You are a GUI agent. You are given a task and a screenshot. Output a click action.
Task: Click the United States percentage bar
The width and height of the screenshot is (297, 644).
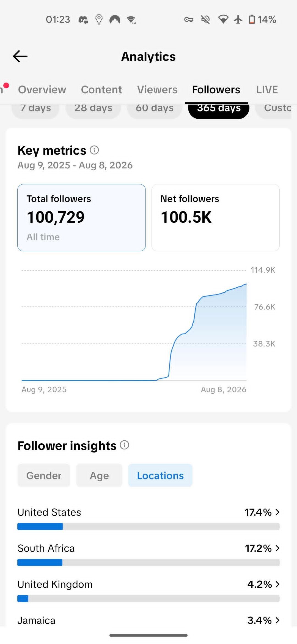(x=148, y=526)
